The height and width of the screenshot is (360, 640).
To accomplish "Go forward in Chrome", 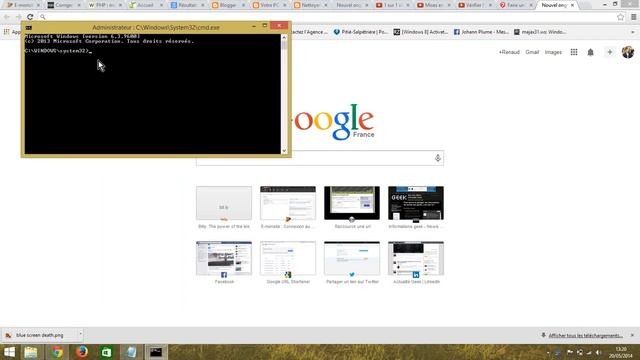I will 19,17.
